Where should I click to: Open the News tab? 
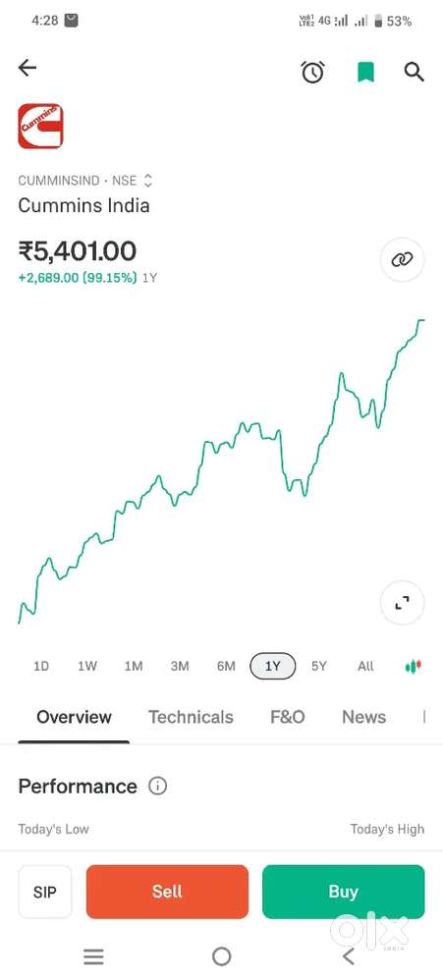point(363,717)
